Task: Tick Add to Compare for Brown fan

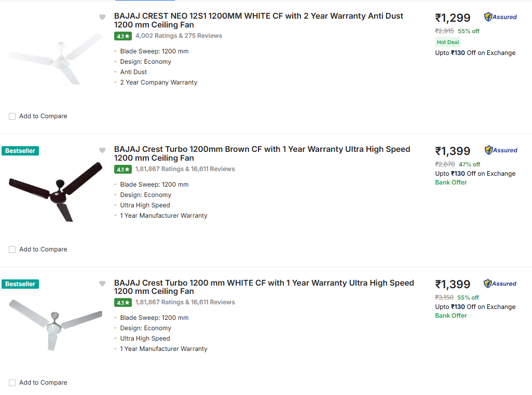Action: 12,249
